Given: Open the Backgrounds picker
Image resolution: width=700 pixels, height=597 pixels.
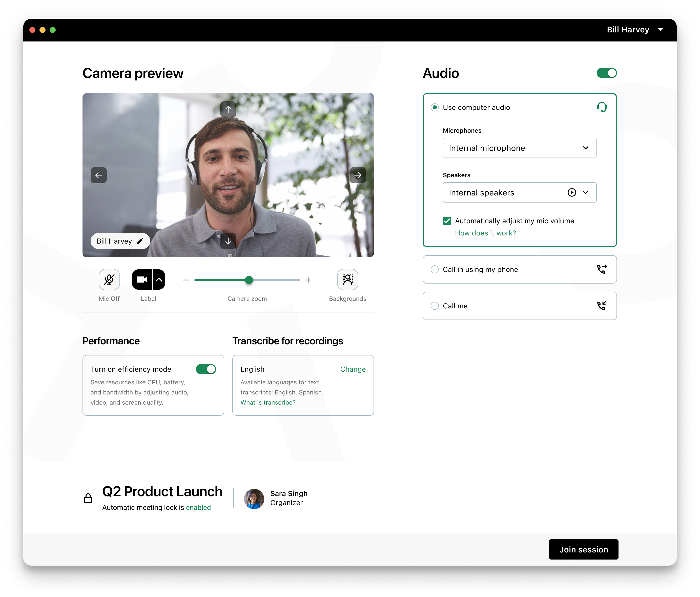Looking at the screenshot, I should pyautogui.click(x=348, y=280).
